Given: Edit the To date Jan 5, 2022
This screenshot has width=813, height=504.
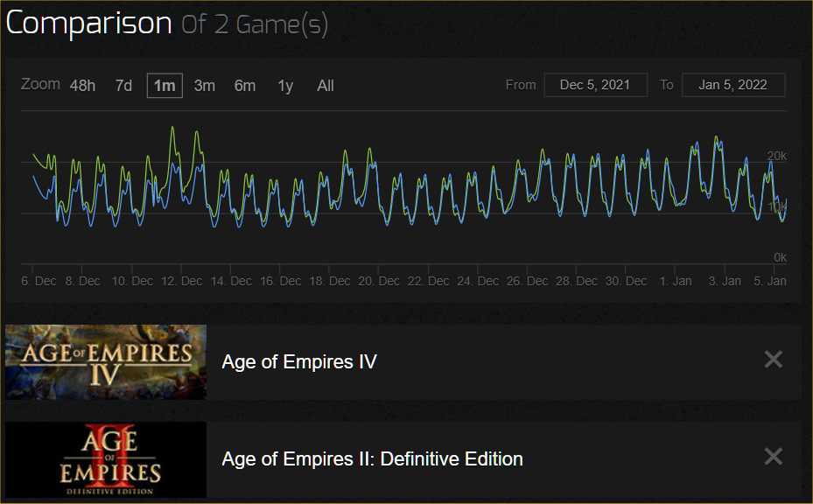Looking at the screenshot, I should (x=733, y=85).
